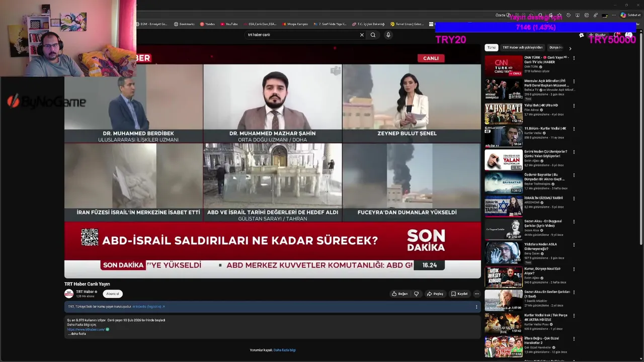Screen dimensions: 644x362
Task: Open T.C. İçişleri Bakanlığı bookmark
Action: [x=368, y=24]
